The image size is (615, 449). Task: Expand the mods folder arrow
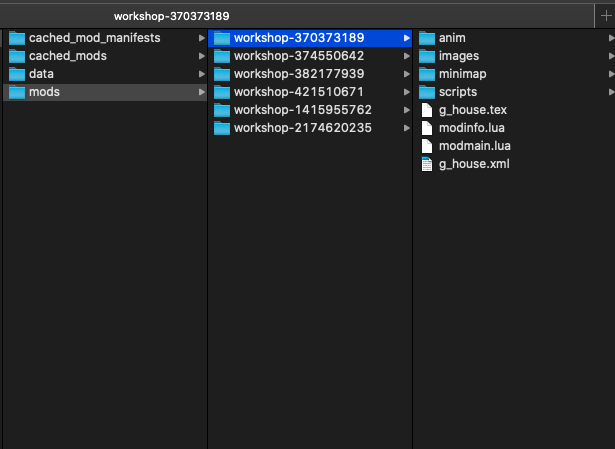(202, 92)
